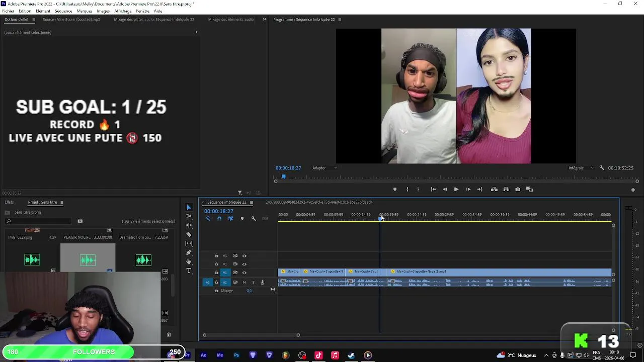Toggle visibility eye of track V1

coord(245,273)
